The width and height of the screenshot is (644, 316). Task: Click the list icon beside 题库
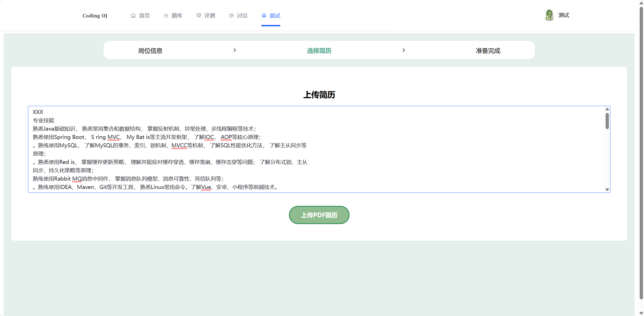tap(166, 16)
